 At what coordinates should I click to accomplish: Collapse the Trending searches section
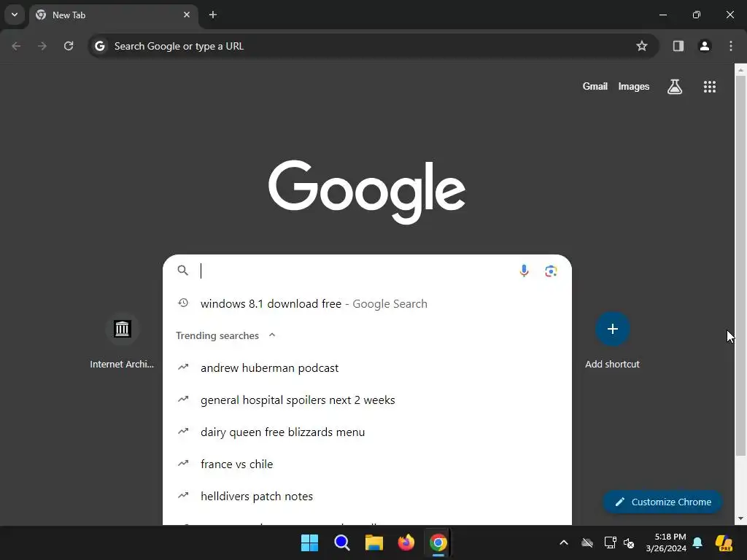pyautogui.click(x=272, y=335)
